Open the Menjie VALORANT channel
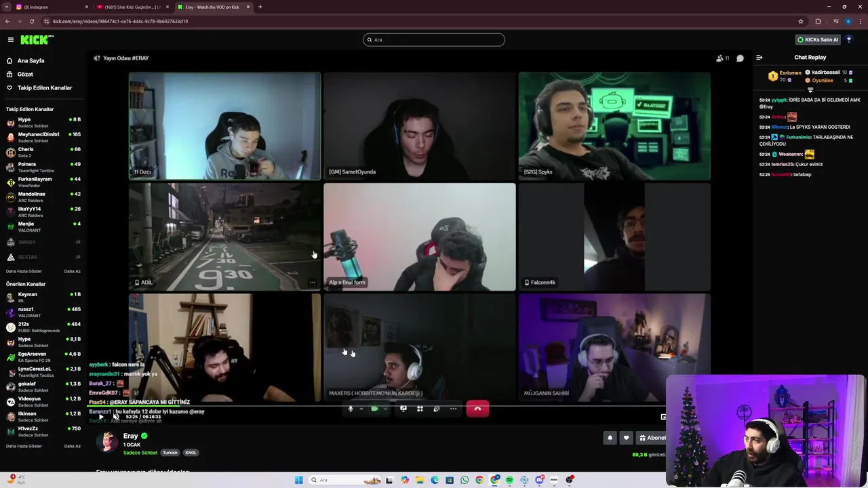The width and height of the screenshot is (868, 488). click(43, 226)
